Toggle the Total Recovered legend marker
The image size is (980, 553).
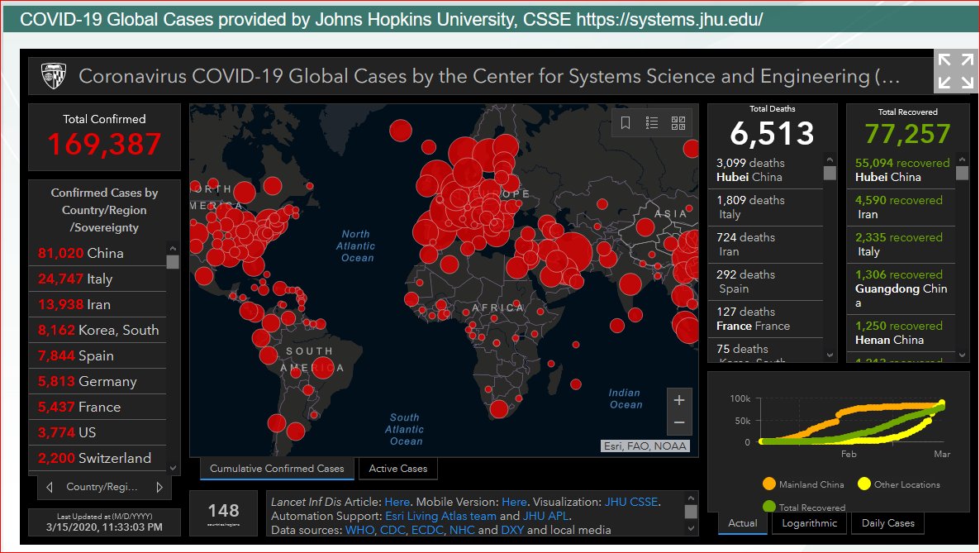click(769, 506)
